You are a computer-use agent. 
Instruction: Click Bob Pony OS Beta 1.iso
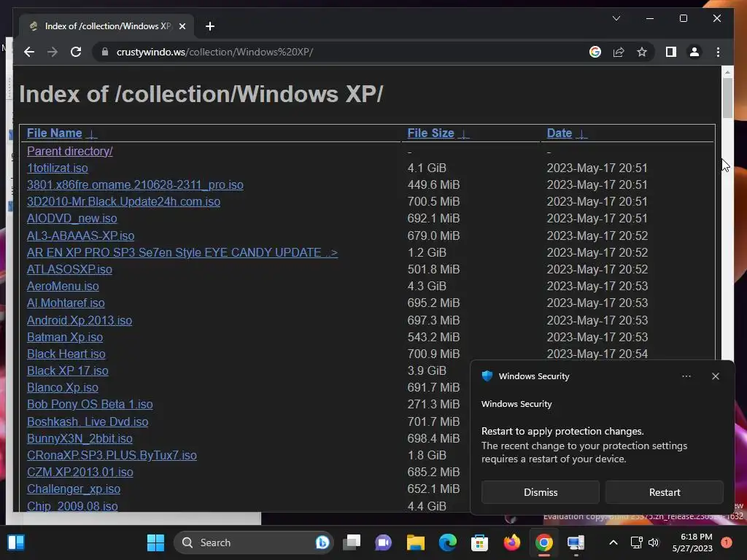point(90,404)
